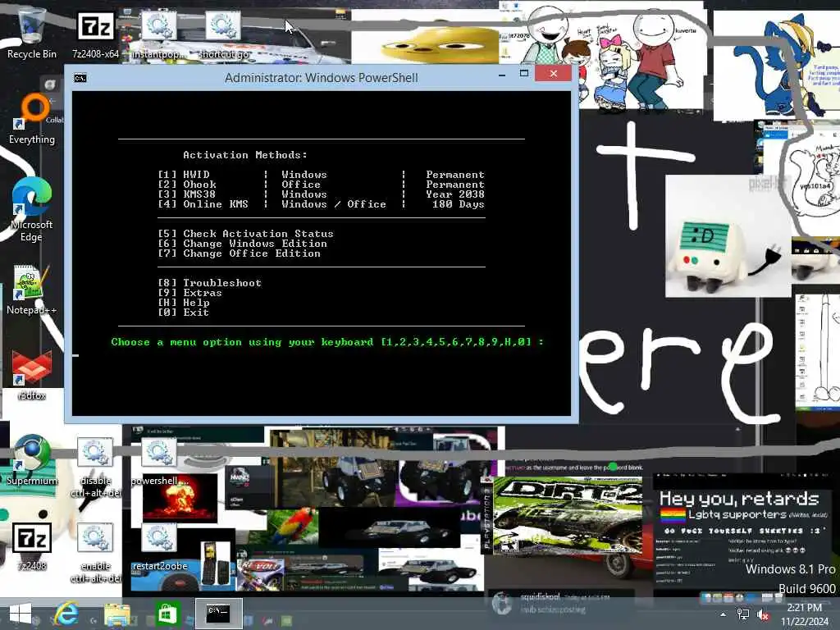Select the 'enable ctrl+alt+del' script icon

95,553
